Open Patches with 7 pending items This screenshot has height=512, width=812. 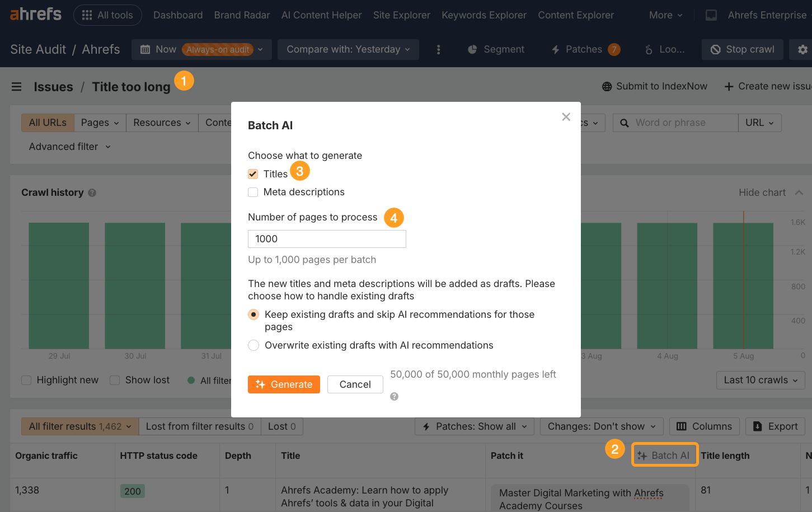(x=584, y=49)
